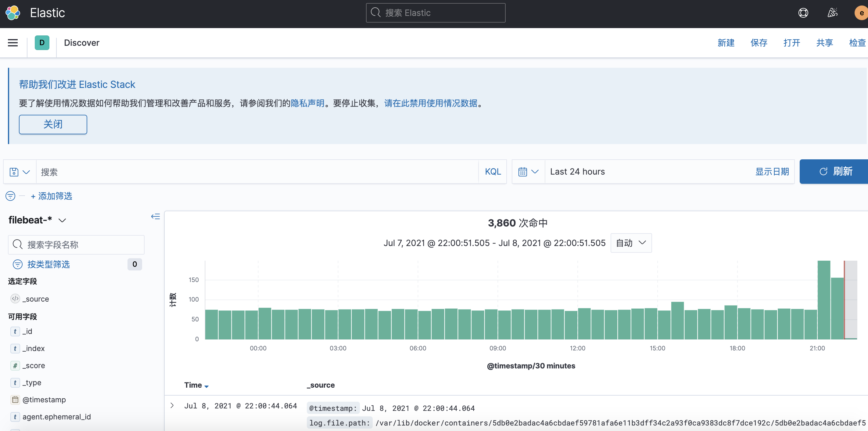
Task: Select the @timestamp field in list
Action: pos(44,400)
